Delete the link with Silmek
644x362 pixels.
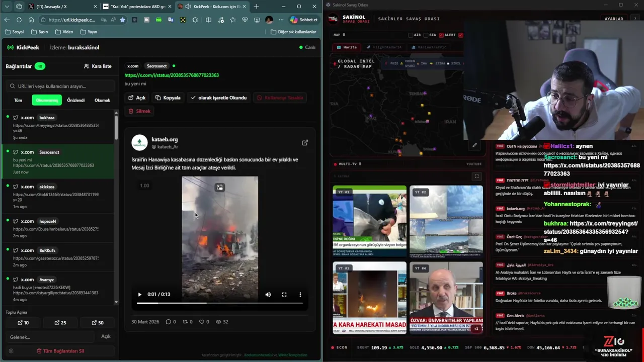tap(139, 111)
